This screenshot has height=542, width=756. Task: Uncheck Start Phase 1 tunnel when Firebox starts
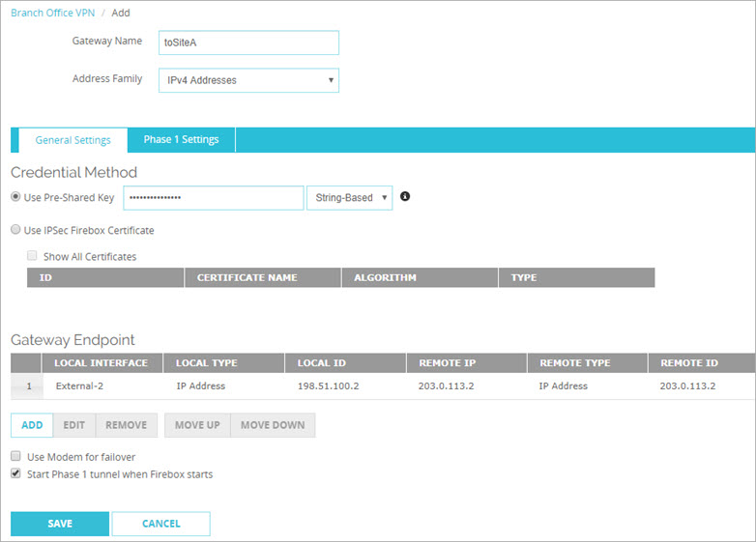[x=16, y=474]
